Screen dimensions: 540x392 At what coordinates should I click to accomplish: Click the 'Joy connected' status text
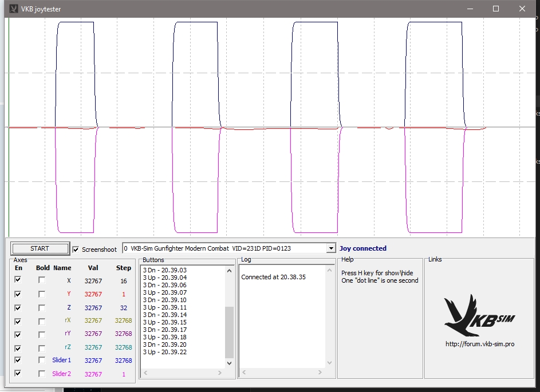click(x=363, y=248)
